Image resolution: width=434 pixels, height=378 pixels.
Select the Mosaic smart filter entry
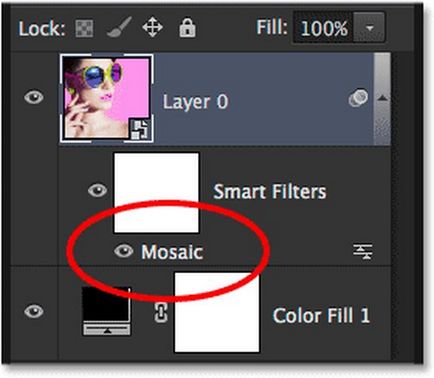pos(172,251)
